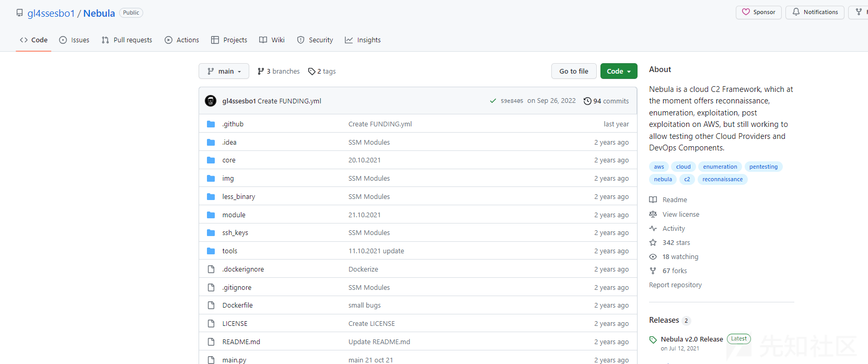
Task: Click the Create FUNDING.yml commit message in header
Action: coord(290,101)
